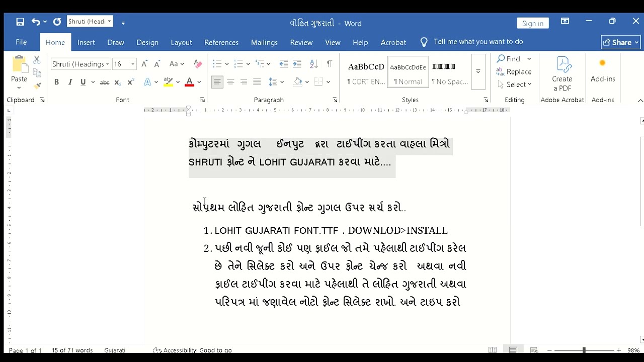This screenshot has height=362, width=644.
Task: Apply the yellow text highlight color
Action: click(168, 82)
